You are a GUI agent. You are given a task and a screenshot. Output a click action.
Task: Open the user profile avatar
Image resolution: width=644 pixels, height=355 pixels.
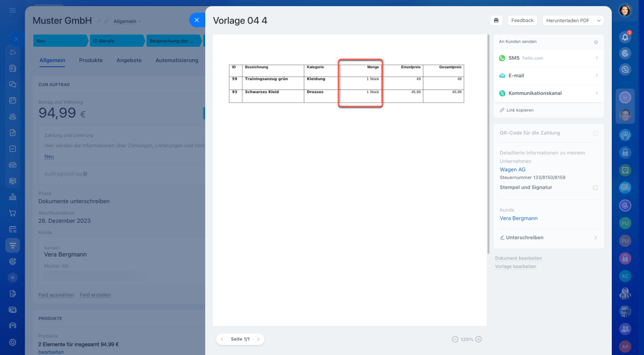[625, 10]
